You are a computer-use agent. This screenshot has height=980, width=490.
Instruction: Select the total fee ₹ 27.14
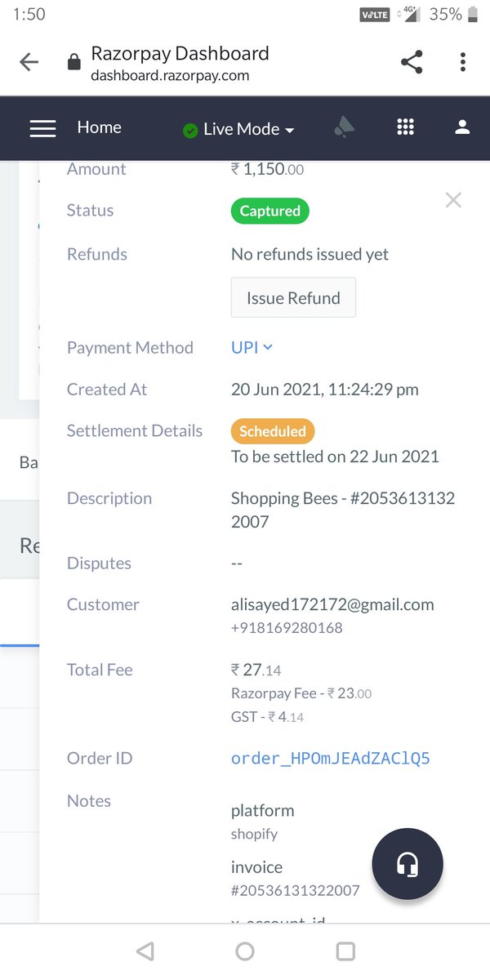point(256,670)
